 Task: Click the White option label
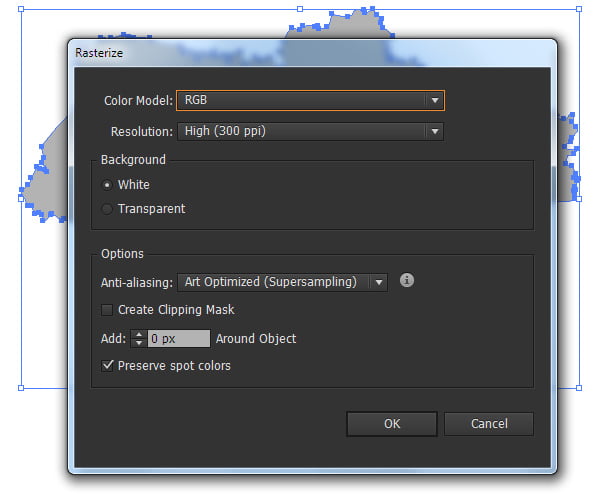coord(134,185)
